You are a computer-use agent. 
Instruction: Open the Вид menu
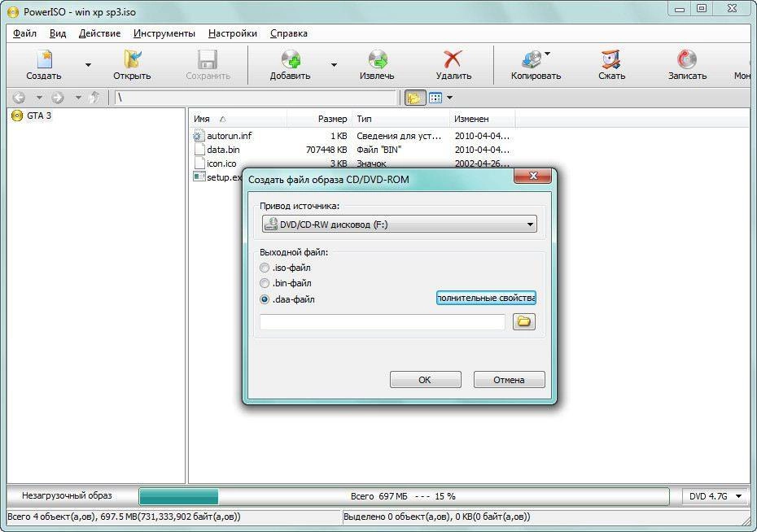pyautogui.click(x=58, y=33)
